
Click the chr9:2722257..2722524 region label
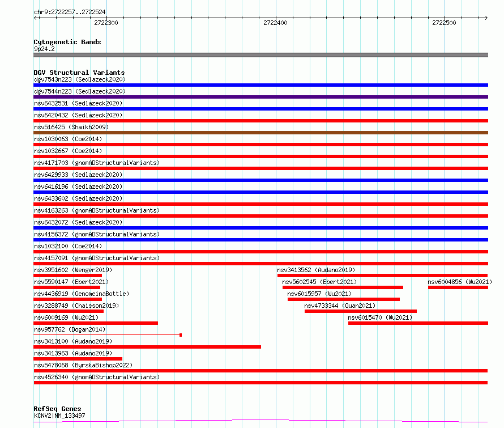tap(70, 12)
